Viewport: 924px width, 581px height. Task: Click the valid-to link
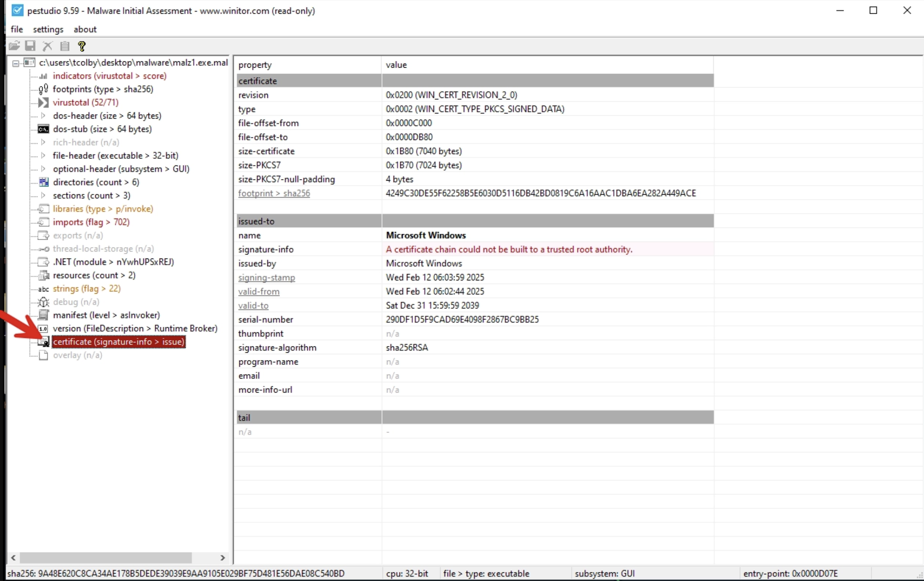click(x=253, y=306)
